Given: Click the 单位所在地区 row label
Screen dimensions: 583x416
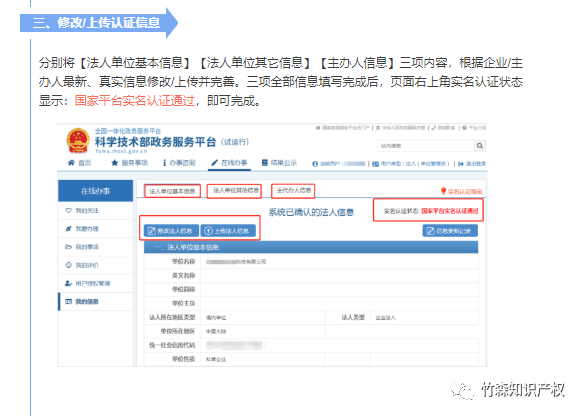Looking at the screenshot, I should pos(178,331).
